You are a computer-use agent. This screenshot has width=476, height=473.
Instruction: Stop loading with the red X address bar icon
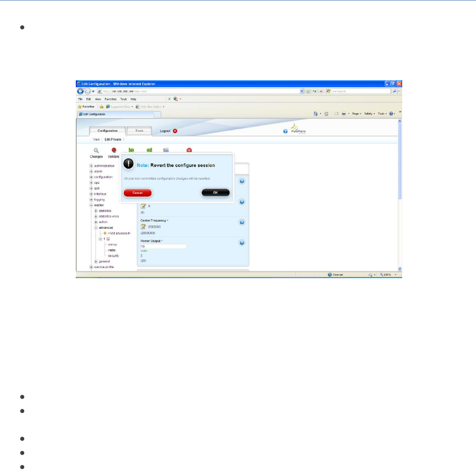point(321,91)
